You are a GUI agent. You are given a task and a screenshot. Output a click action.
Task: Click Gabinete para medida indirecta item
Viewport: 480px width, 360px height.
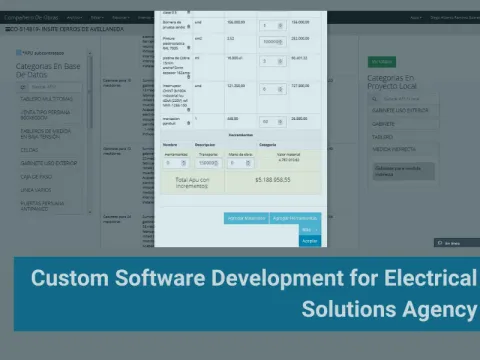click(404, 171)
